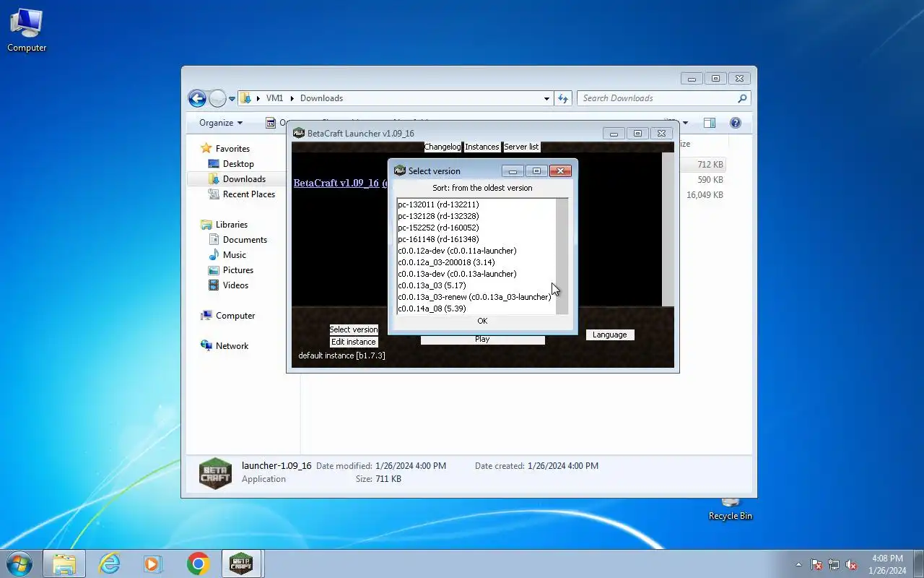Click BetaCraft Launcher title bar icon
The width and height of the screenshot is (924, 578).
point(299,133)
